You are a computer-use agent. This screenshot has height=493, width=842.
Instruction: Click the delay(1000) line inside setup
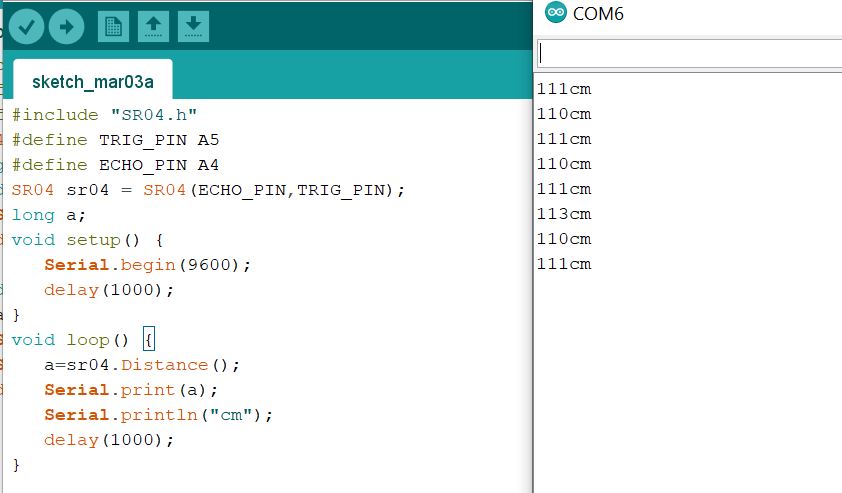click(109, 290)
